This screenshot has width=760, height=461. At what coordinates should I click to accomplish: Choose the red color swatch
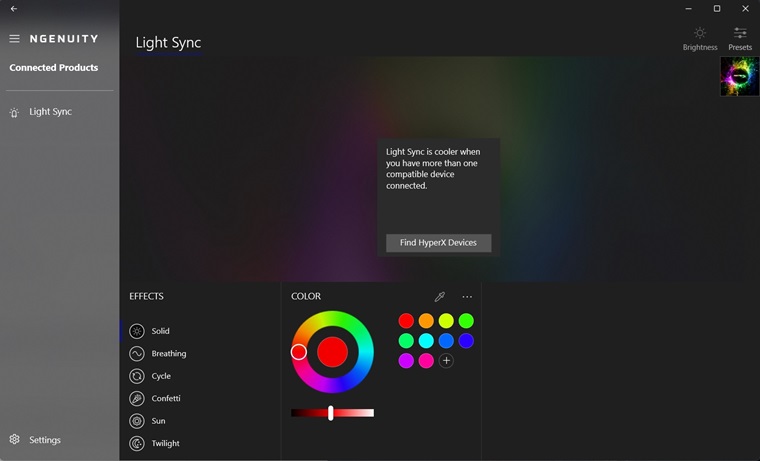pos(406,320)
